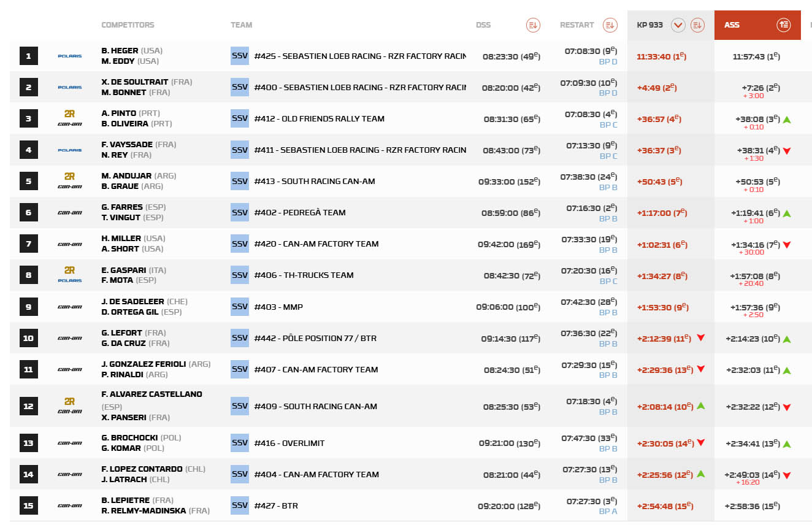Select the ASS column header tab

click(732, 25)
